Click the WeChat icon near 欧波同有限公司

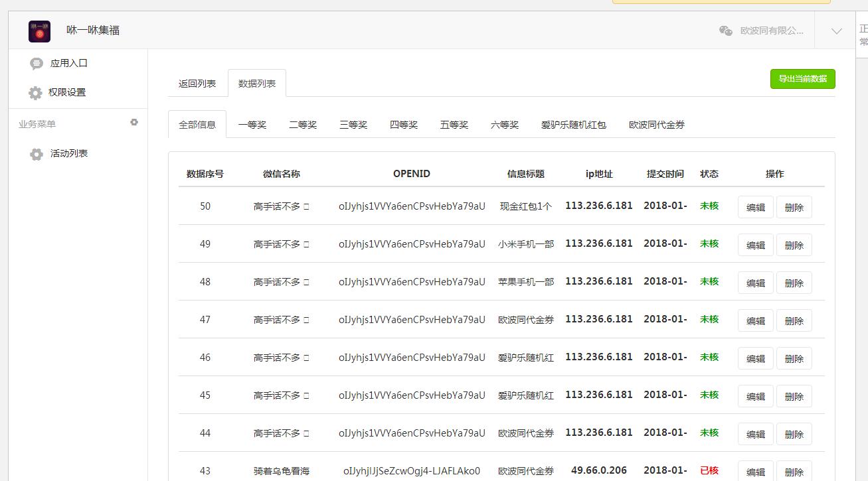[726, 31]
